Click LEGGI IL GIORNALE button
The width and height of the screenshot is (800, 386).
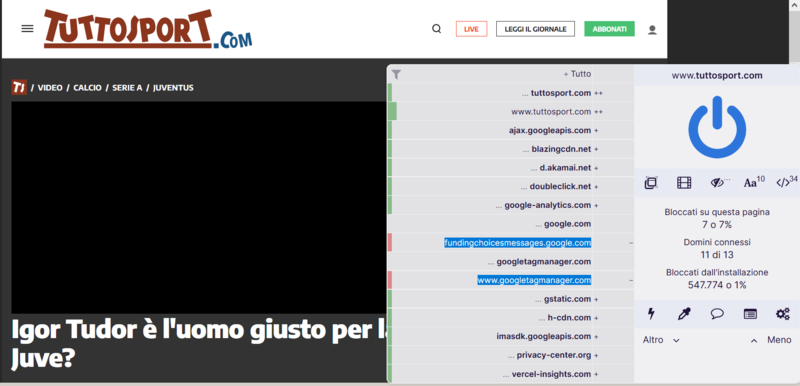(x=535, y=29)
